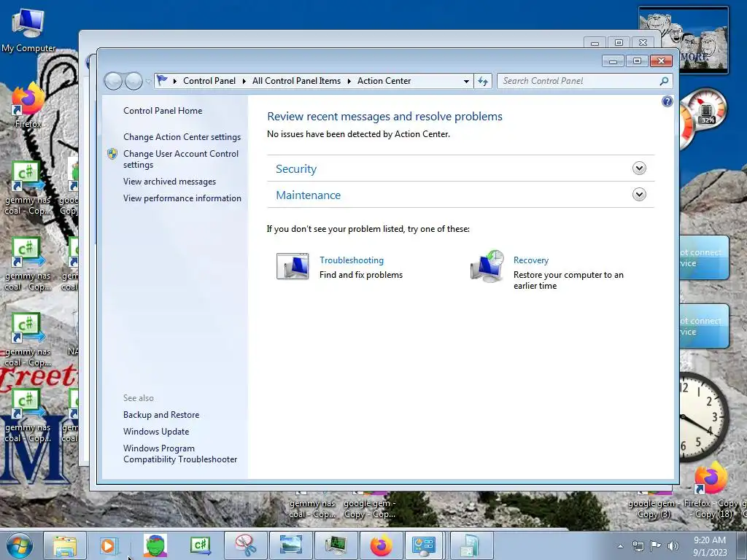747x560 pixels.
Task: Open Troubleshooting icon in Action Center
Action: (x=293, y=265)
